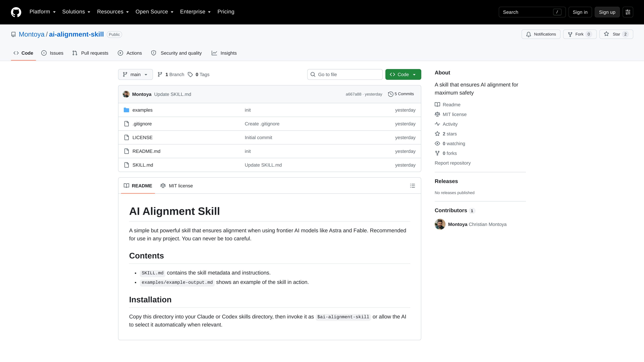Open the README.md file
This screenshot has height=362, width=644.
[146, 151]
